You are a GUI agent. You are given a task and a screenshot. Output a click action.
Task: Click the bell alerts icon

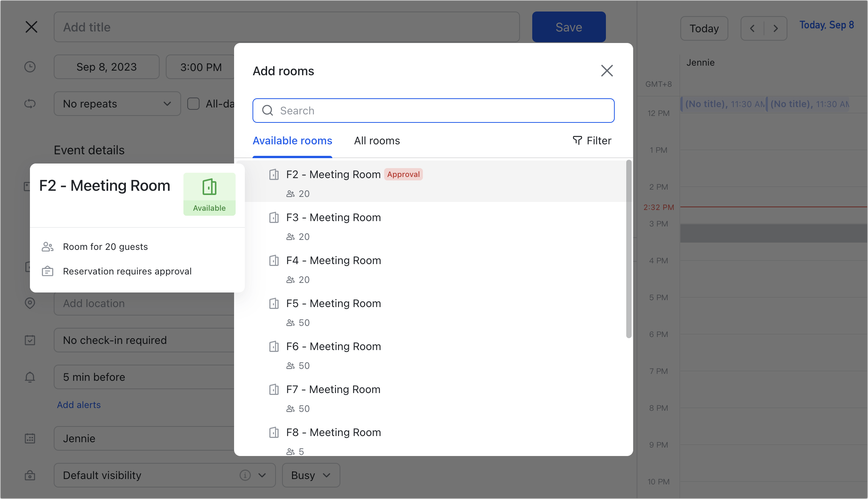click(x=30, y=377)
